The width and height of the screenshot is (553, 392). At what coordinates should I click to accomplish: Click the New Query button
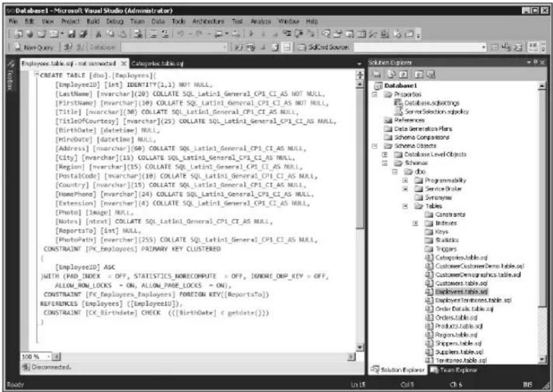point(34,47)
